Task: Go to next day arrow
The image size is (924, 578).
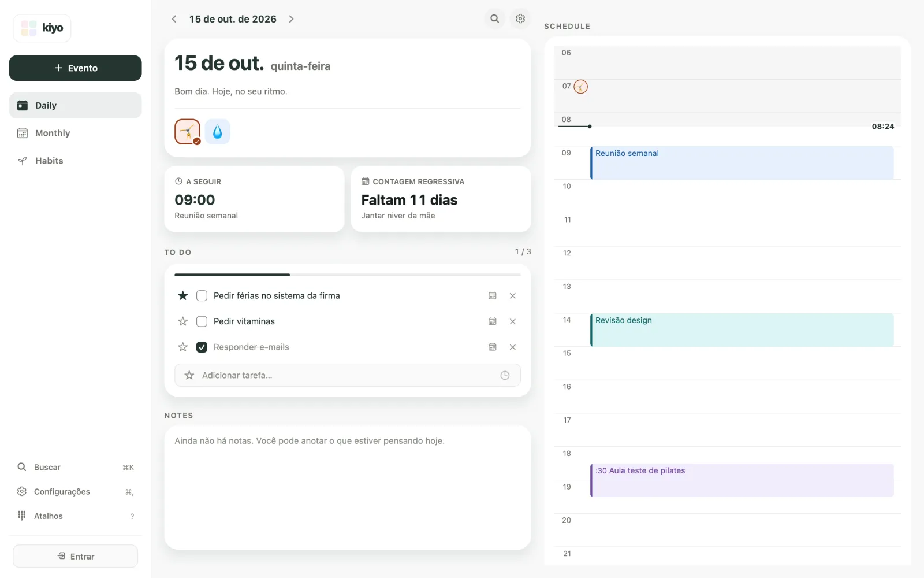Action: pyautogui.click(x=291, y=19)
